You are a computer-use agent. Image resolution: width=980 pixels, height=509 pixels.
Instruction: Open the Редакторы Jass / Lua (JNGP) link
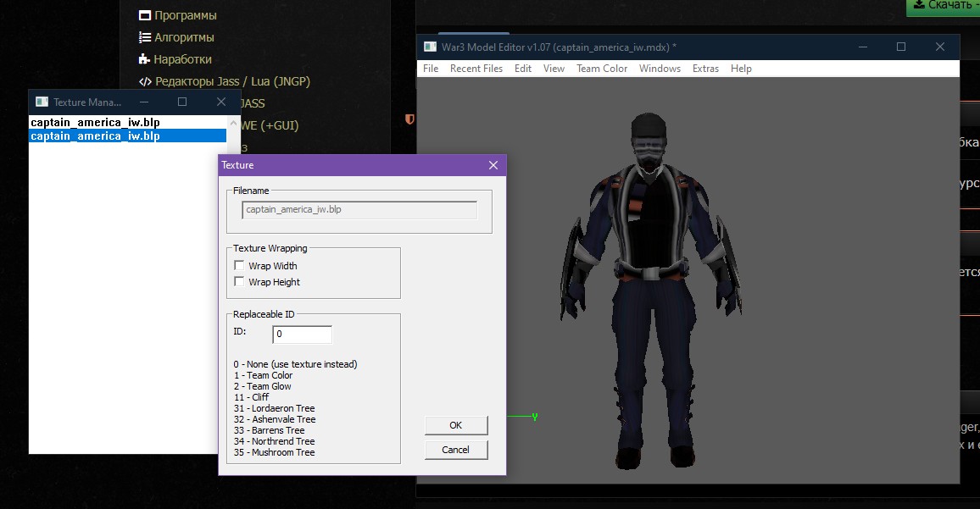click(x=232, y=81)
